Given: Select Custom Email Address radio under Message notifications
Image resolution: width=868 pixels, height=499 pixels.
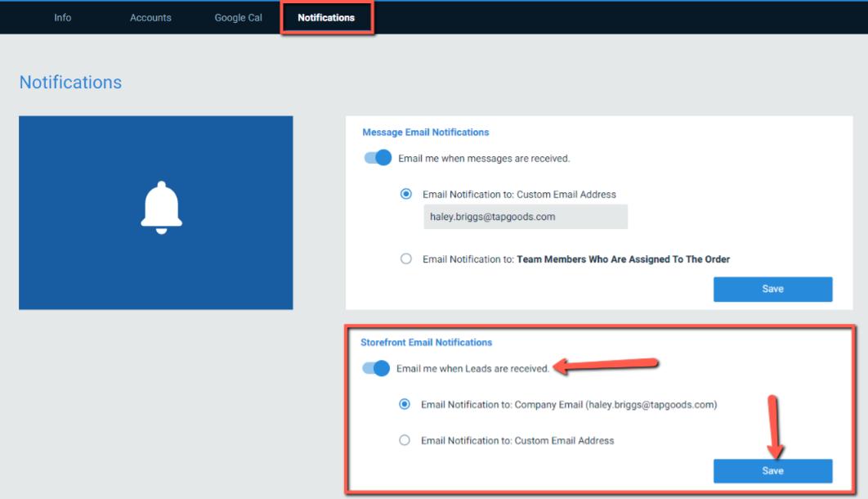Looking at the screenshot, I should coord(405,194).
